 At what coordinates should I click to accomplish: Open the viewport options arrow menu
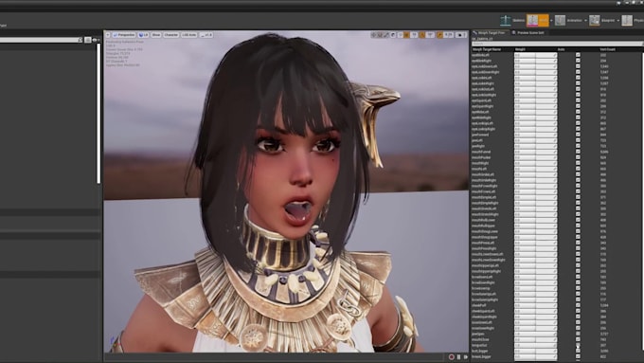[x=108, y=35]
